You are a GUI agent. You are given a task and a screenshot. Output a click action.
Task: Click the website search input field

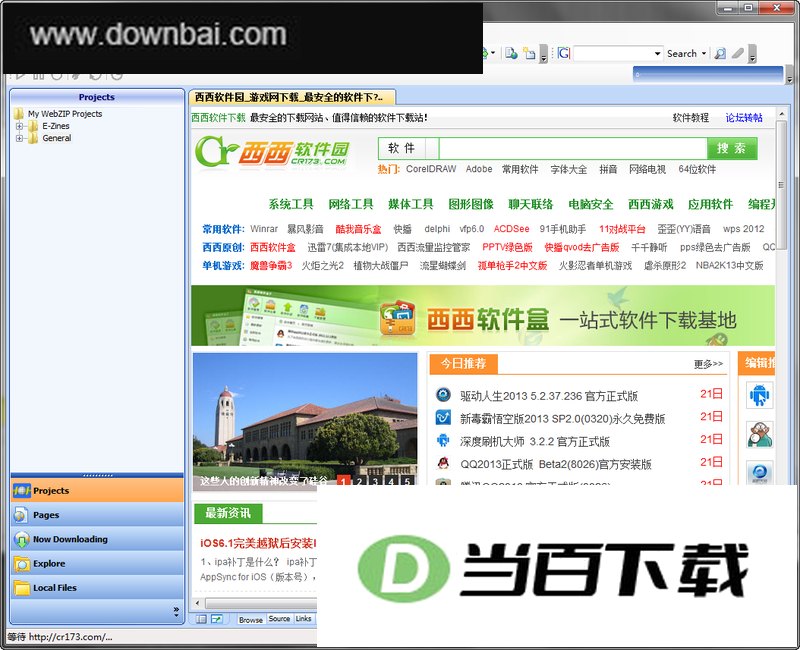tap(573, 148)
